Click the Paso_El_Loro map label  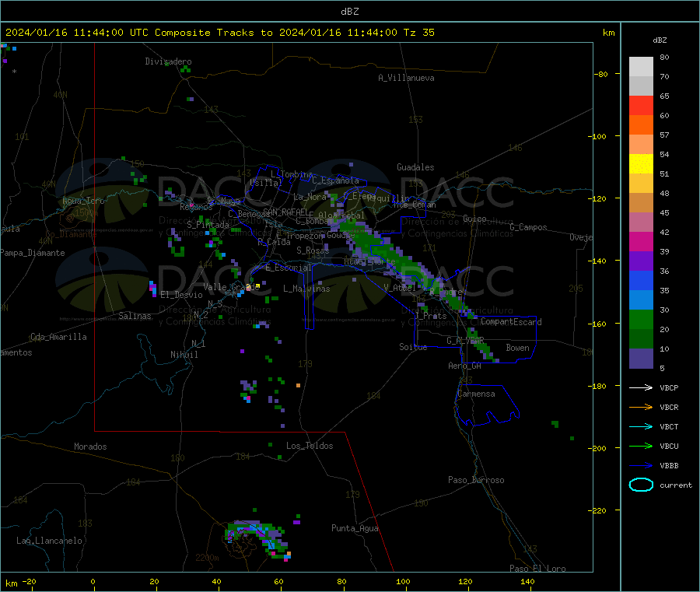coord(537,569)
